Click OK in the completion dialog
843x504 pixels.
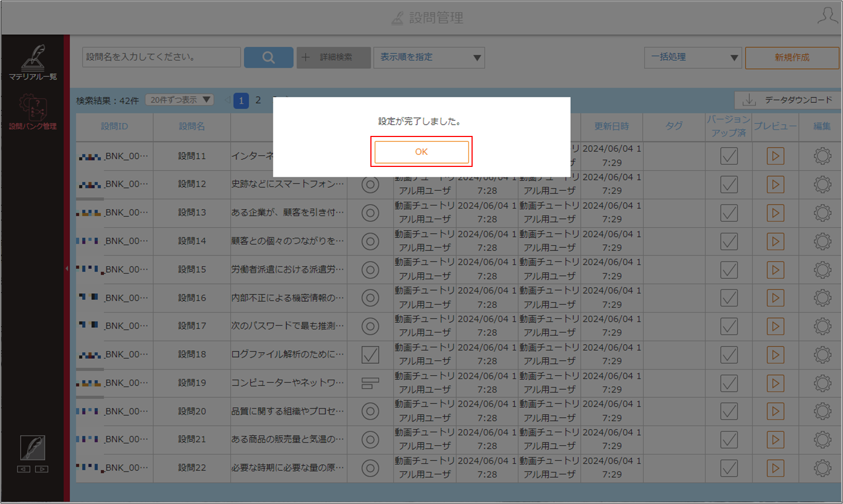click(421, 152)
